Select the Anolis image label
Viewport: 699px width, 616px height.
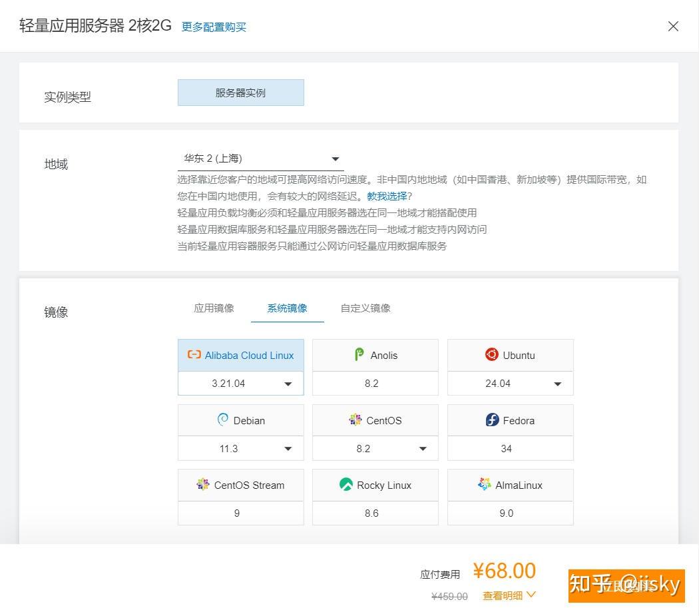click(384, 356)
